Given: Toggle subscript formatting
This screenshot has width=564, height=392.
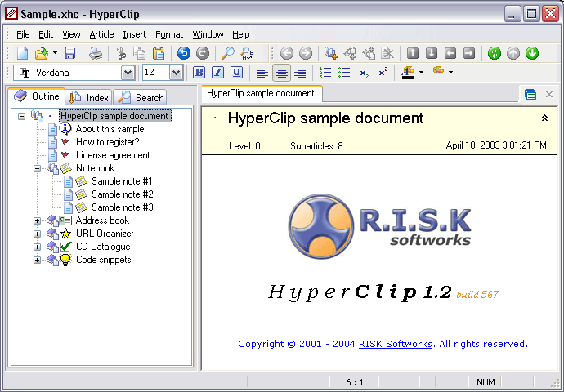Looking at the screenshot, I should [364, 73].
